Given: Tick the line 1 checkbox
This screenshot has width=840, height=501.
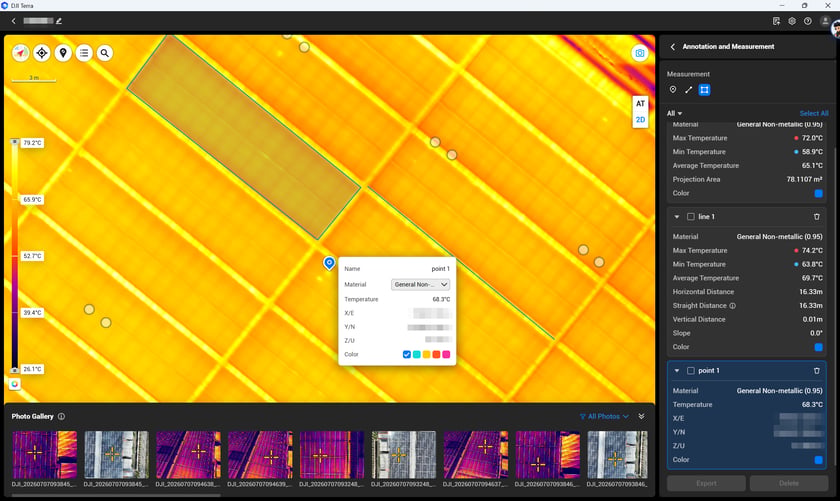Looking at the screenshot, I should click(x=691, y=216).
